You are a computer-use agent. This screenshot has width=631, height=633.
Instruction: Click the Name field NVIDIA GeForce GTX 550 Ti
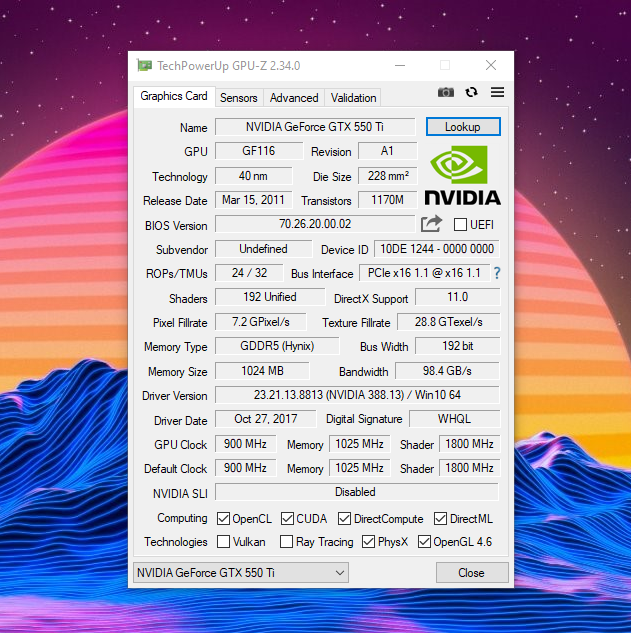click(315, 127)
